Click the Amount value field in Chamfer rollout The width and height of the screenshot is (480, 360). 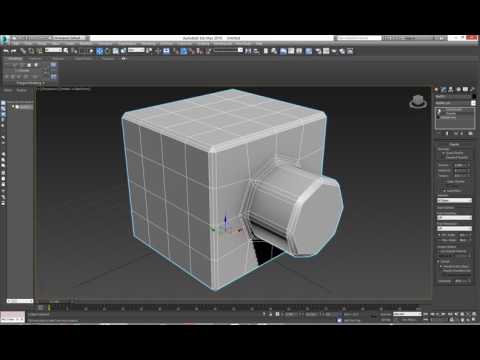pyautogui.click(x=460, y=165)
